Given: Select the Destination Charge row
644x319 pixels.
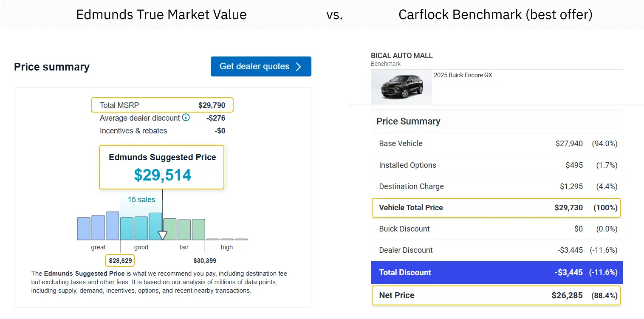Looking at the screenshot, I should [x=496, y=186].
